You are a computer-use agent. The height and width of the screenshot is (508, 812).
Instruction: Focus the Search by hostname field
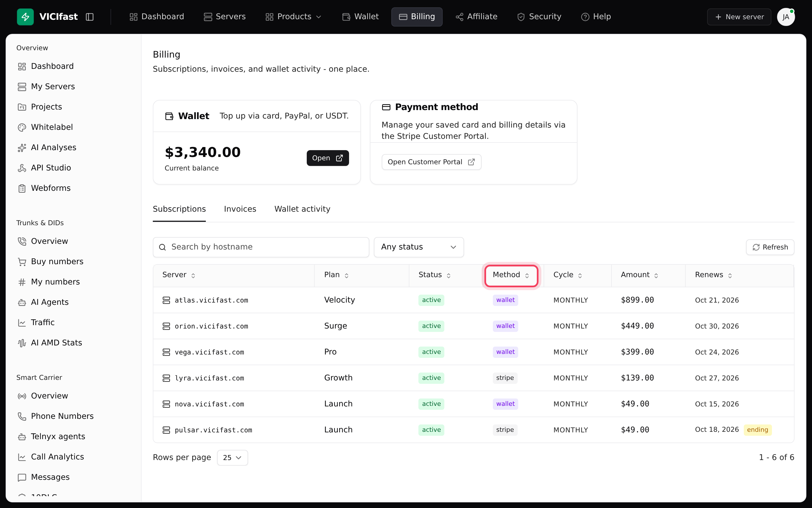pos(261,247)
